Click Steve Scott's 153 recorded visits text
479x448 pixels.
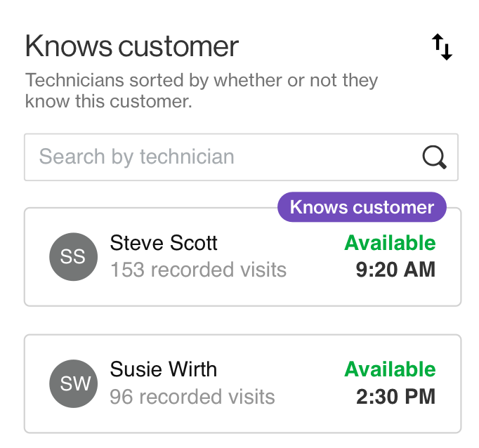198,270
